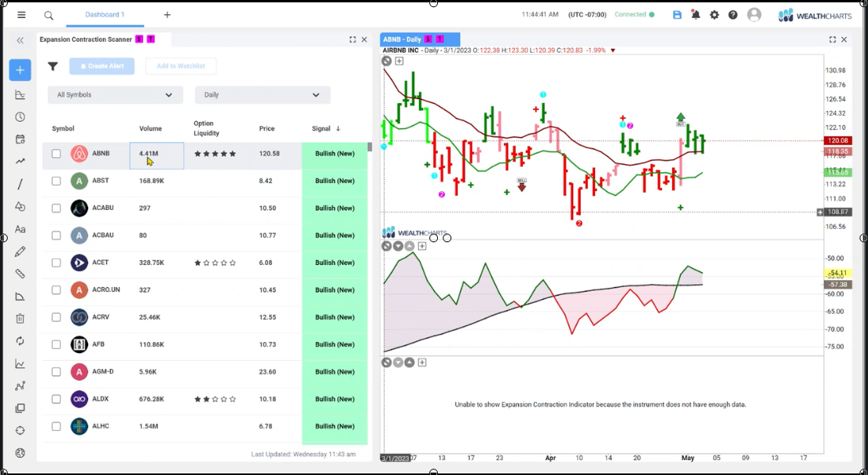Switch to the Dashboard 1 tab
This screenshot has height=475, width=868.
(x=105, y=15)
